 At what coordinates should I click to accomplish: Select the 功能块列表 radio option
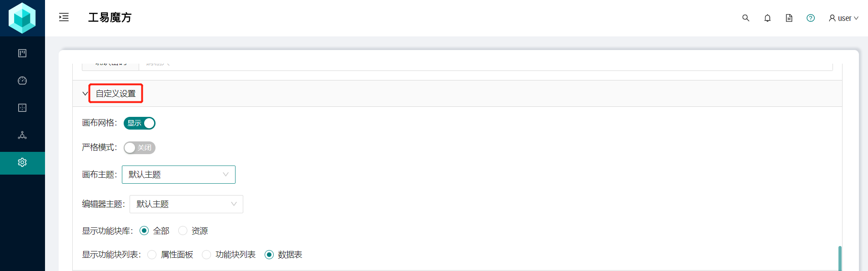206,255
